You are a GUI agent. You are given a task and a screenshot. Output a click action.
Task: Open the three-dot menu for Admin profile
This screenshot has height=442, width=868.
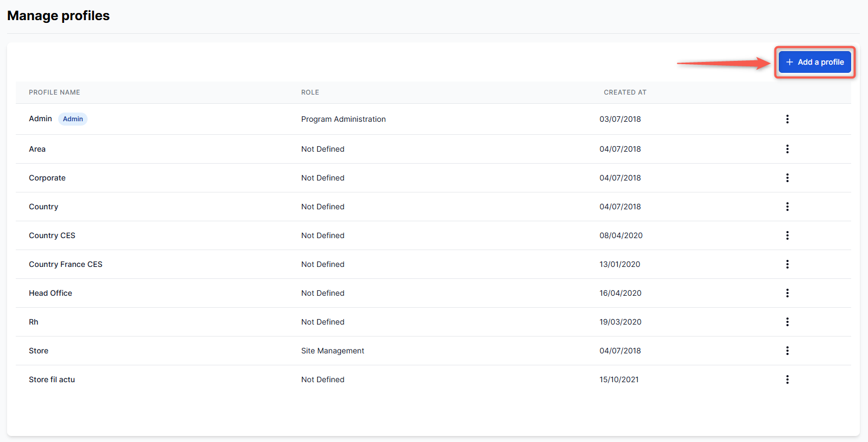click(x=787, y=119)
